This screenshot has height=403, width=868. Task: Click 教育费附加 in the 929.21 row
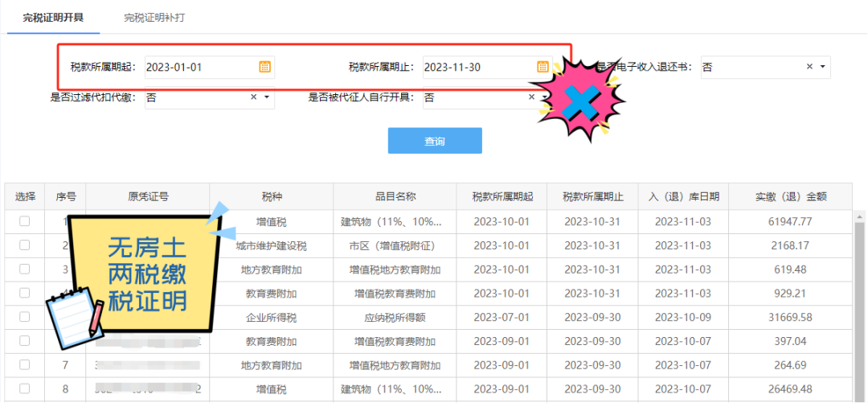[272, 294]
